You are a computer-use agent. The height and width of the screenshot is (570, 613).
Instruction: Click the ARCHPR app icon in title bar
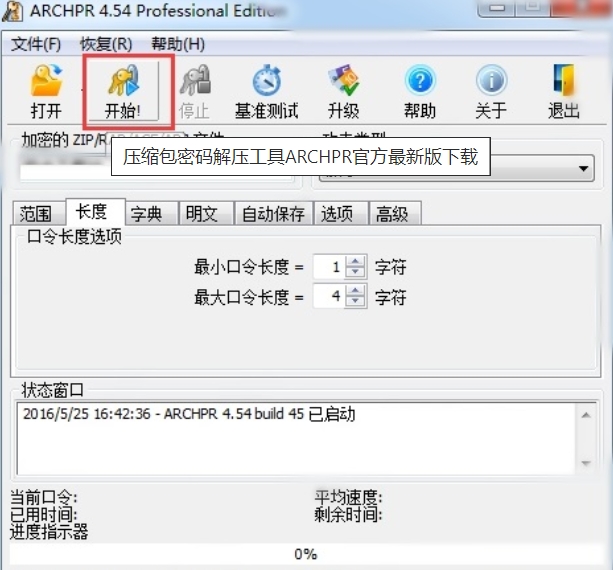pyautogui.click(x=13, y=11)
